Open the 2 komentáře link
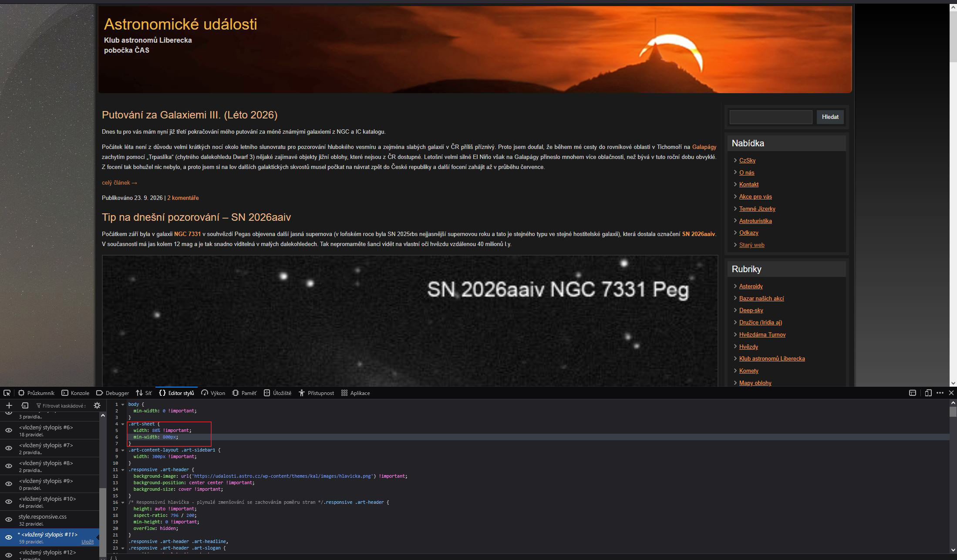This screenshot has height=560, width=957. [x=183, y=198]
